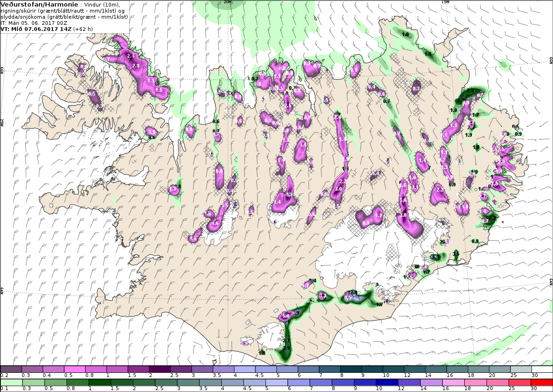Select the dark teal 8–9 swatch in upper legend
Image resolution: width=553 pixels, height=392 pixels.
(x=351, y=369)
